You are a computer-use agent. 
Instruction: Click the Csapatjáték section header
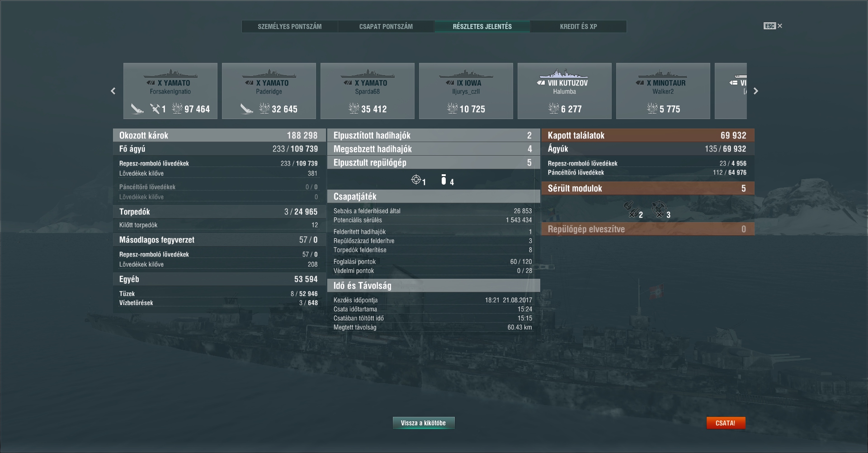pos(434,196)
